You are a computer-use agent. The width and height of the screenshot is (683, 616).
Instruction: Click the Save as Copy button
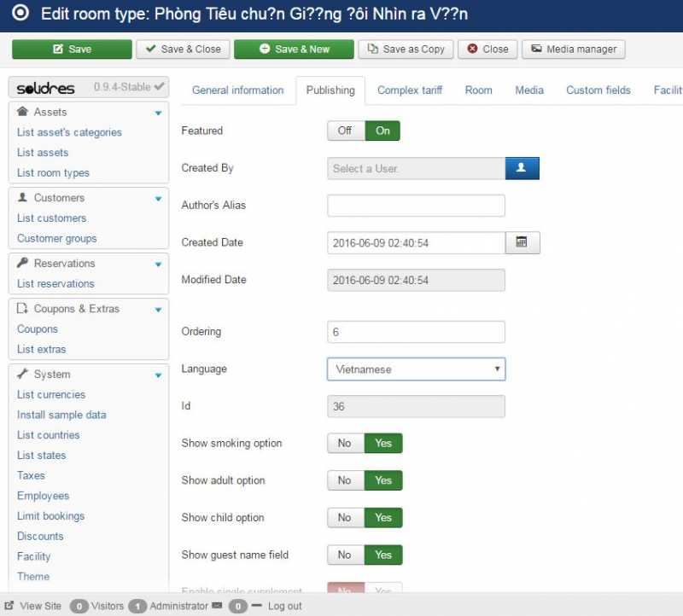tap(406, 49)
